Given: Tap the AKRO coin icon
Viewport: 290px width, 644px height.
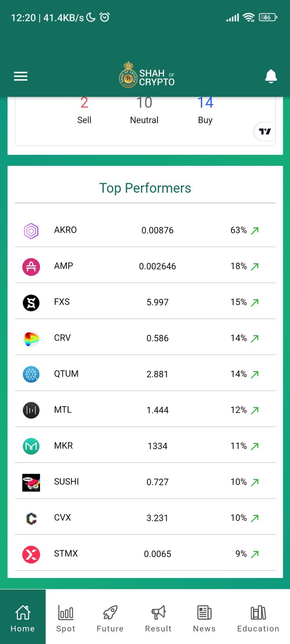Looking at the screenshot, I should point(31,231).
